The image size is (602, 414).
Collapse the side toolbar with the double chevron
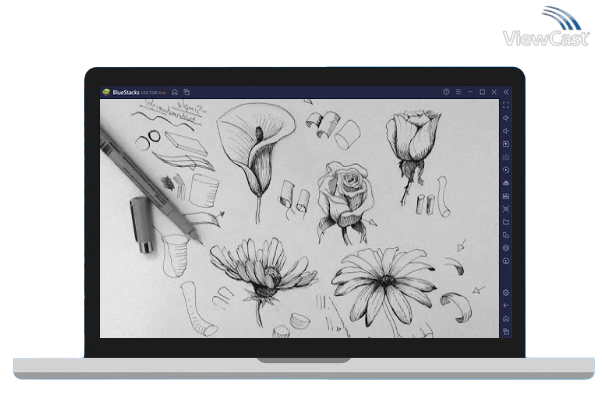(x=506, y=92)
